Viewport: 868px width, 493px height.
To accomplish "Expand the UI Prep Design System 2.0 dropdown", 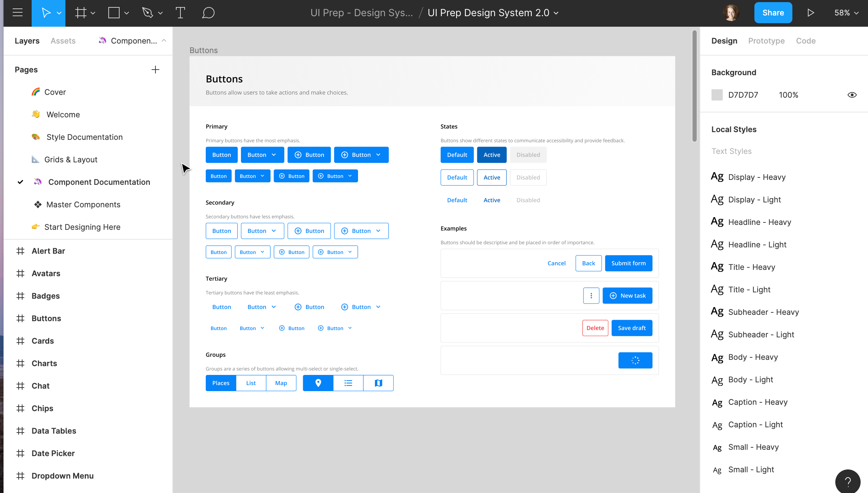I will click(556, 13).
